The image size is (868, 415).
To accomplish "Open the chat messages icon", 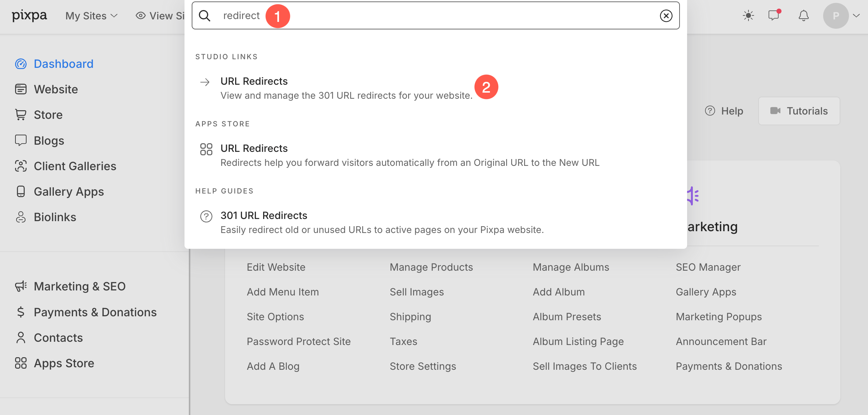I will click(774, 16).
